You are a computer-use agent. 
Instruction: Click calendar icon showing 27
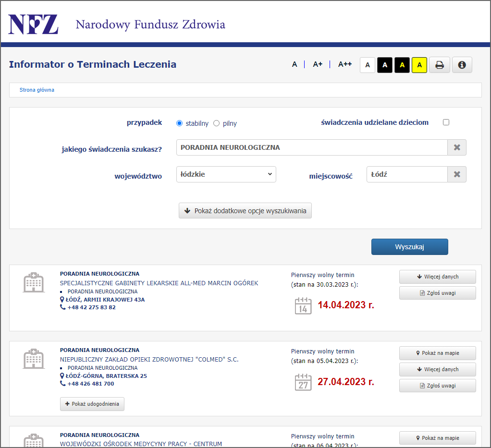(x=303, y=382)
